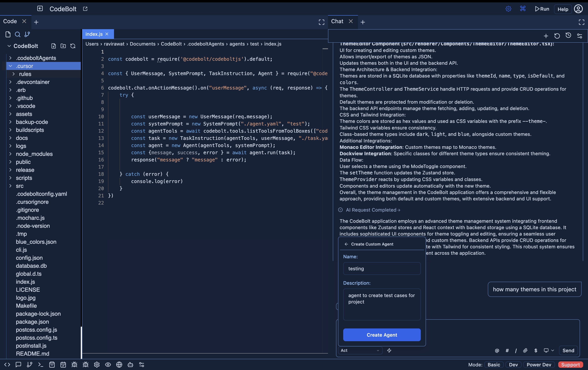Open sliders icon in the bottom bar
This screenshot has width=588, height=370.
pyautogui.click(x=142, y=364)
